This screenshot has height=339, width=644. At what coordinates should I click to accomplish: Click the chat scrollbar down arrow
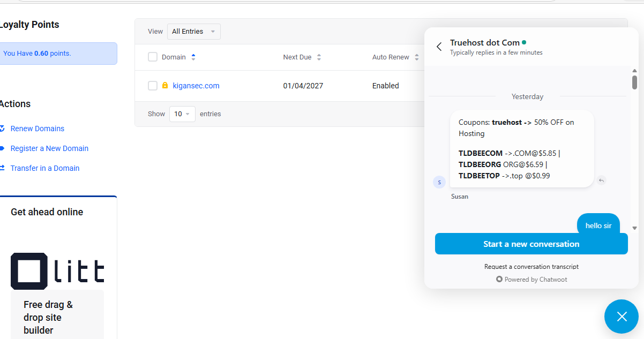click(634, 228)
